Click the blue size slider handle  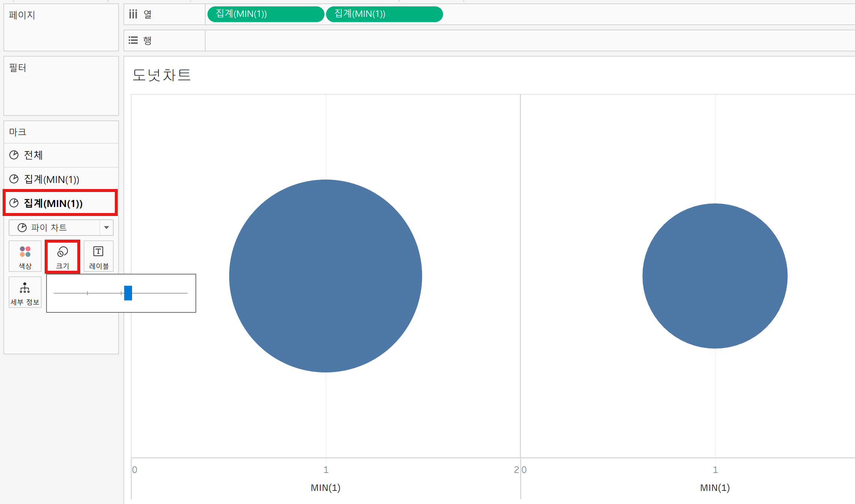(x=128, y=293)
